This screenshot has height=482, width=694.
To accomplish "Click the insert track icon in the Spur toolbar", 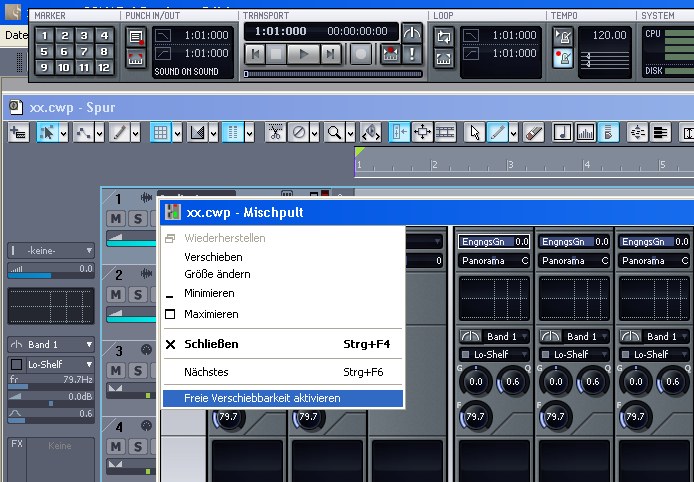I will point(19,132).
